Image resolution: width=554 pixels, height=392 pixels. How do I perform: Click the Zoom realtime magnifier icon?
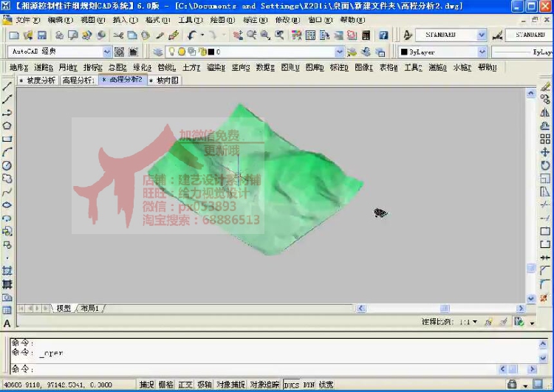click(252, 35)
